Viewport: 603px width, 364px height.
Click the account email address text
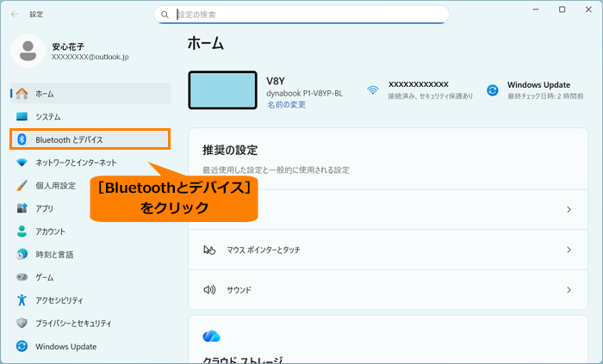[90, 57]
